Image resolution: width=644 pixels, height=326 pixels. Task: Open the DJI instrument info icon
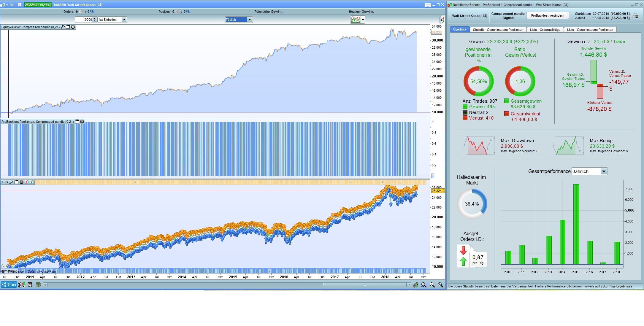[x=20, y=5]
